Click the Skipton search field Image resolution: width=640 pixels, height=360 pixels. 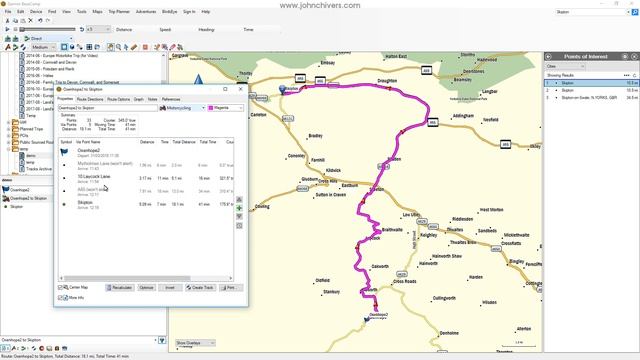[x=591, y=12]
